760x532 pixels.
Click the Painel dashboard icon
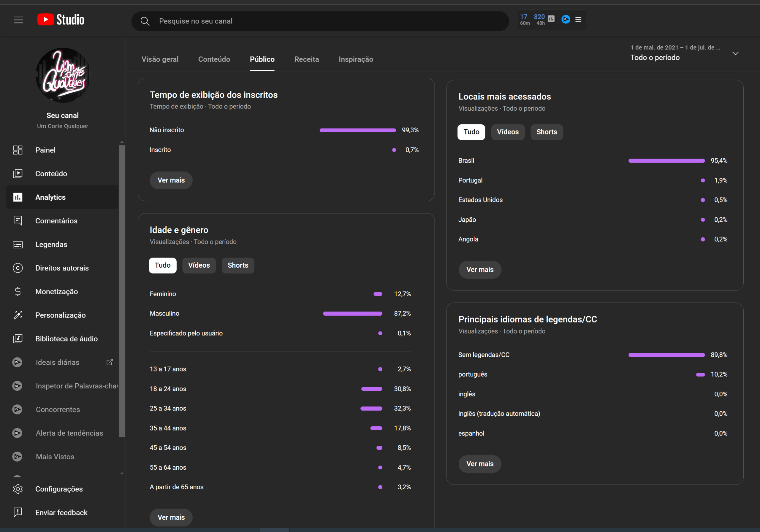click(x=18, y=150)
